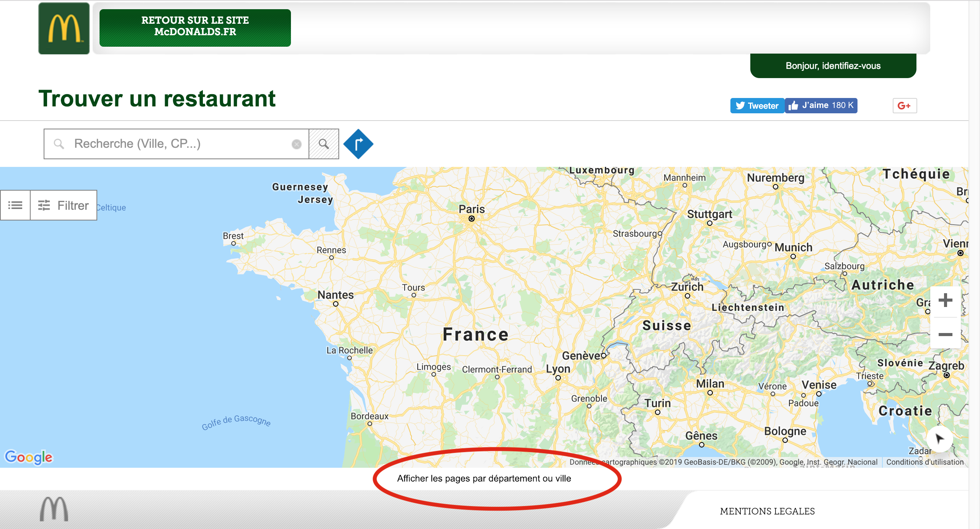980x529 pixels.
Task: Click the Limoges label on the map
Action: (434, 367)
